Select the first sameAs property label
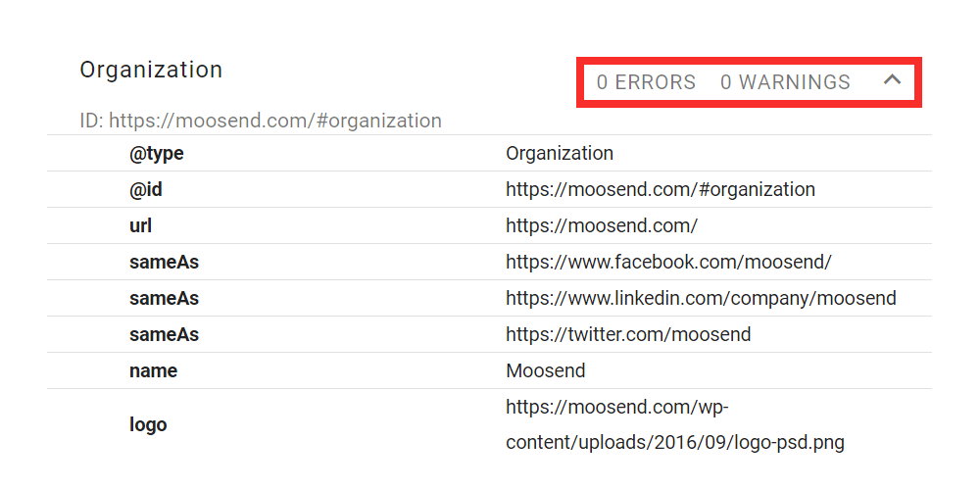 [164, 262]
